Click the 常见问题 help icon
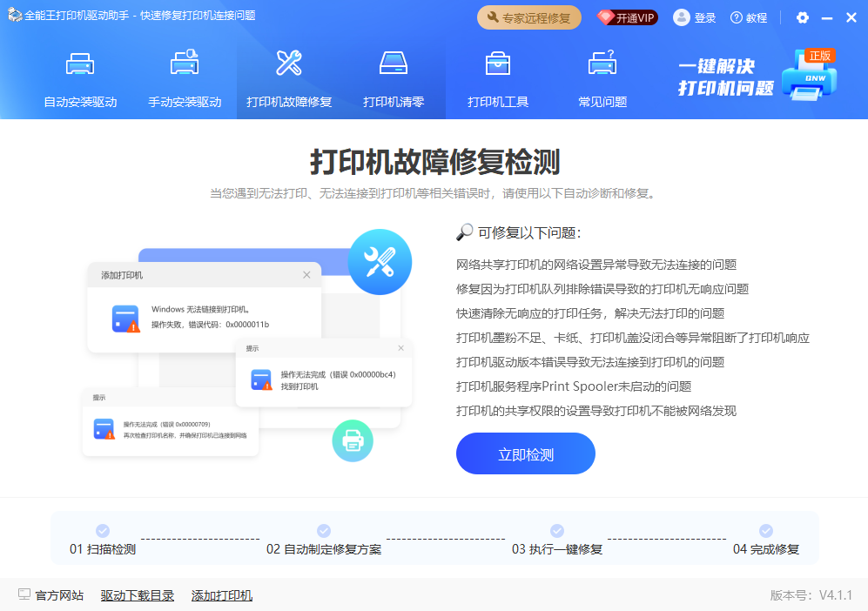 point(602,64)
